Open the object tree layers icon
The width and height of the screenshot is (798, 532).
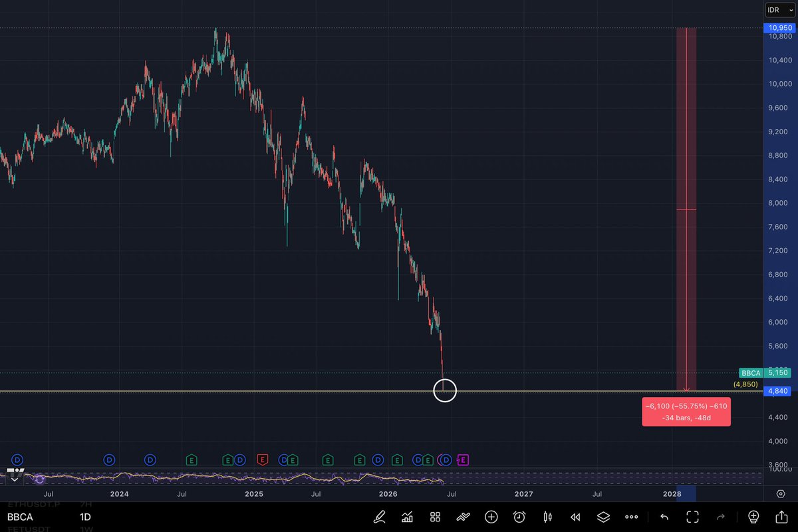click(603, 517)
